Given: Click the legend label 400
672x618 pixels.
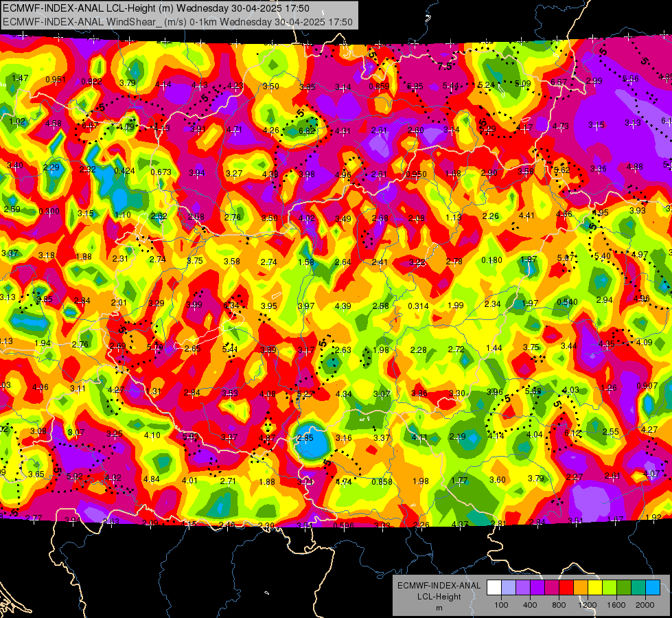Looking at the screenshot, I should click(530, 605).
